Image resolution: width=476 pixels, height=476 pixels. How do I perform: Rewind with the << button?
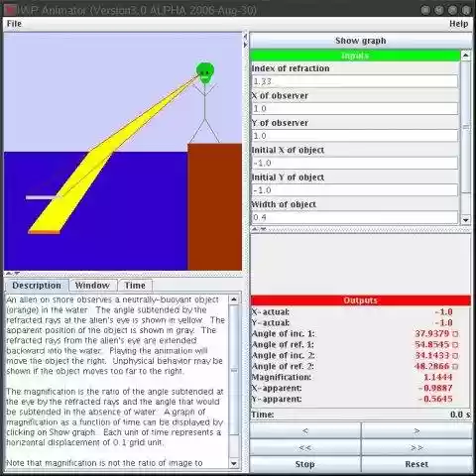305,447
